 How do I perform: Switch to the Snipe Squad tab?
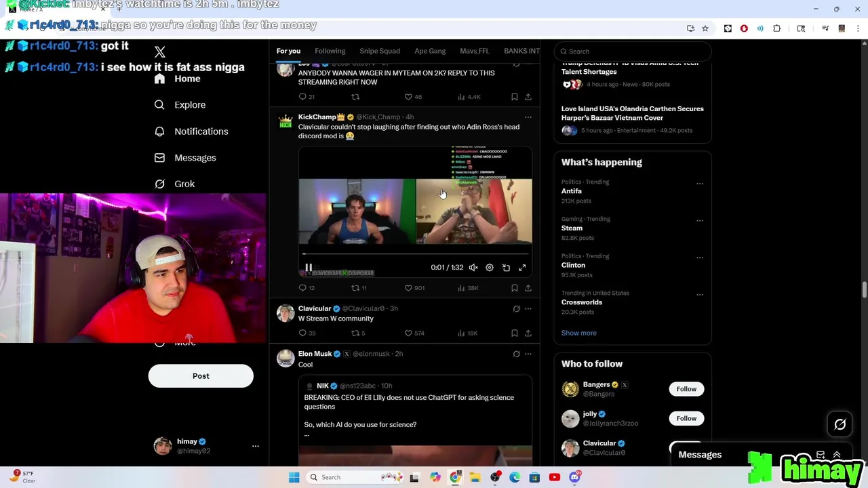tap(380, 51)
